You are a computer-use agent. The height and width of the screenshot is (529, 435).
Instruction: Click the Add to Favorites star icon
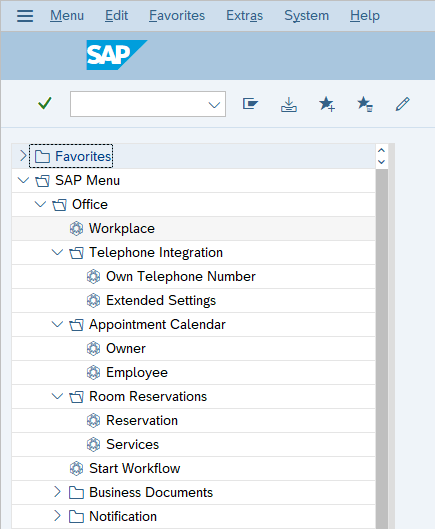[x=327, y=104]
